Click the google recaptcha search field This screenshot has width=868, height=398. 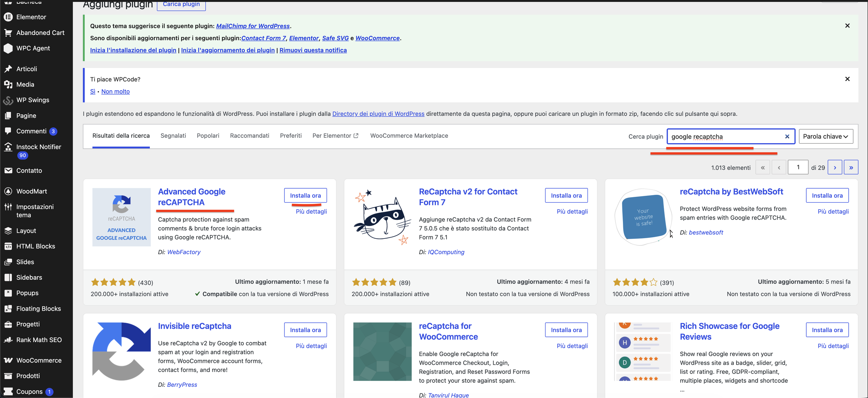coord(726,136)
